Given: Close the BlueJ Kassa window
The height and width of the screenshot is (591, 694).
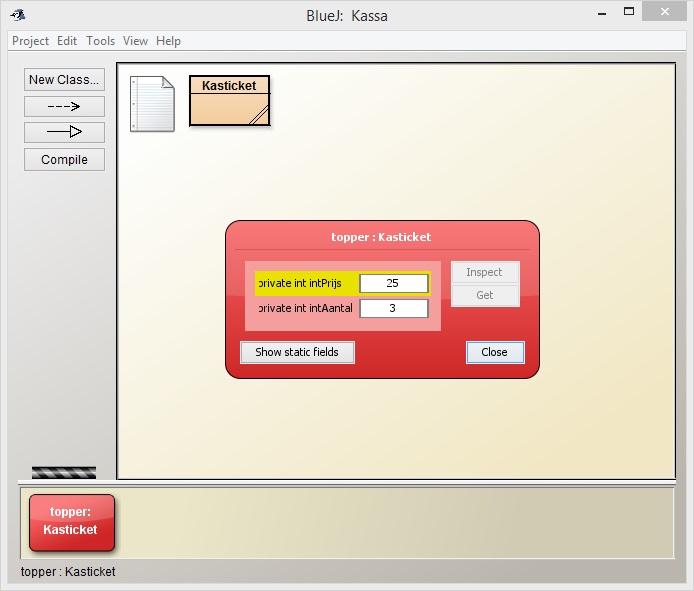Looking at the screenshot, I should (664, 12).
